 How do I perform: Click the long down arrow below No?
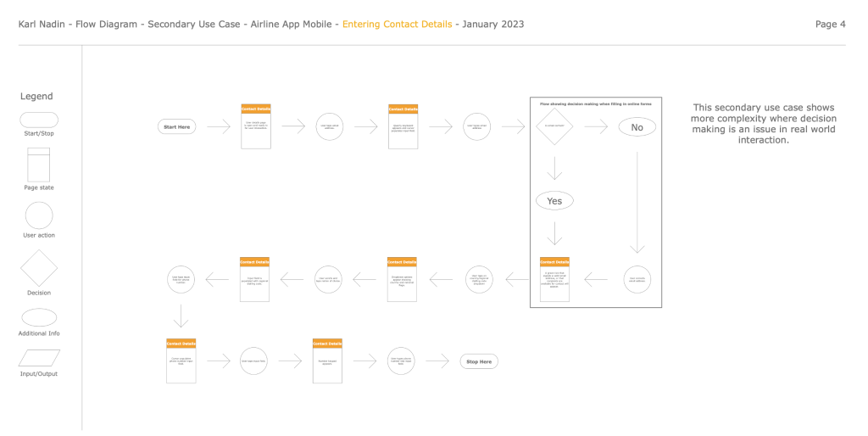(637, 202)
